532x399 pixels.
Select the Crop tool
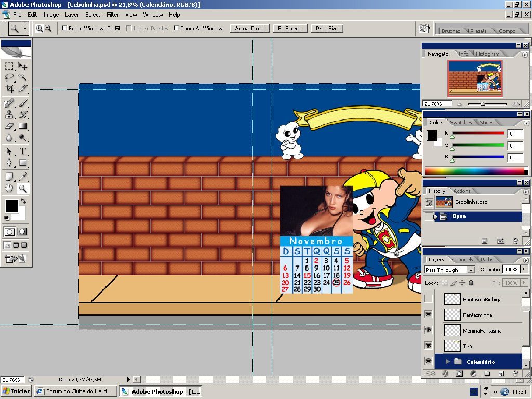[x=9, y=89]
